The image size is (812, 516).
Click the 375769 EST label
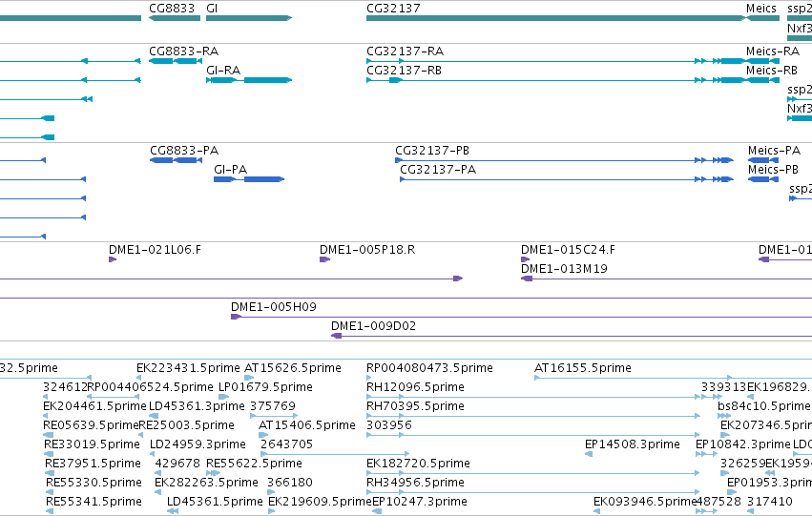click(x=272, y=406)
